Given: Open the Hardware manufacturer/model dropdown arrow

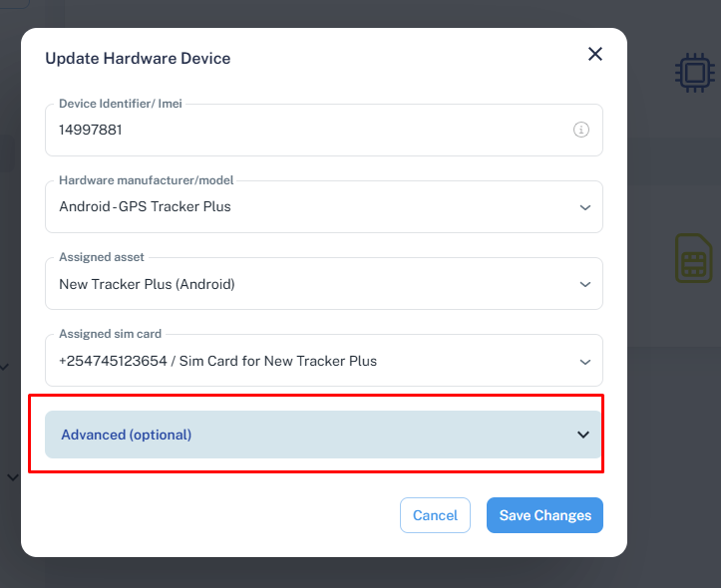Looking at the screenshot, I should click(x=585, y=207).
